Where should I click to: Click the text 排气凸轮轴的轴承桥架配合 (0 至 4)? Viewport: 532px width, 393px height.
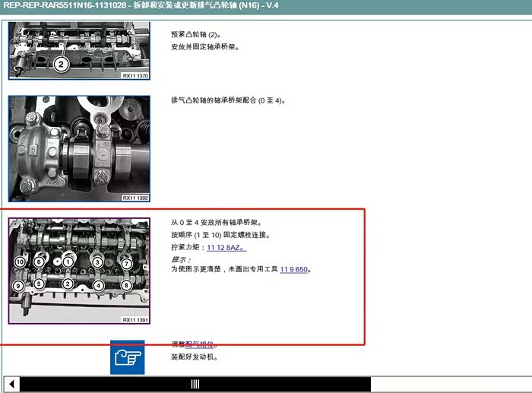[x=228, y=100]
